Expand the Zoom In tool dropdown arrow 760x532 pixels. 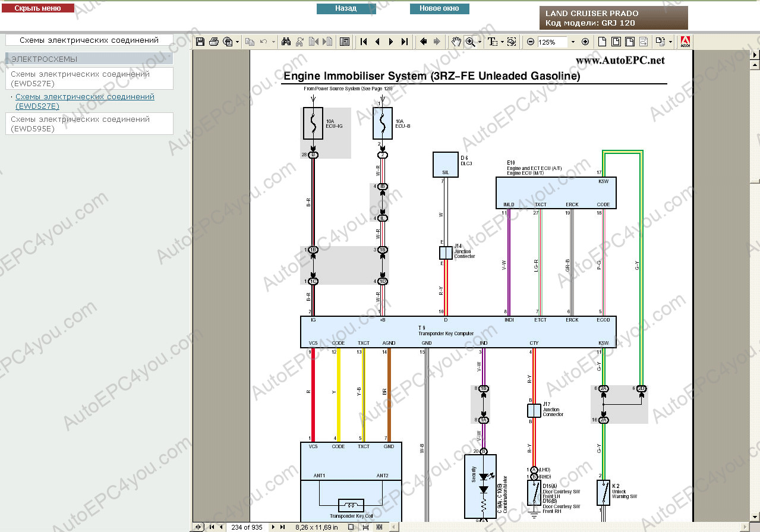480,42
